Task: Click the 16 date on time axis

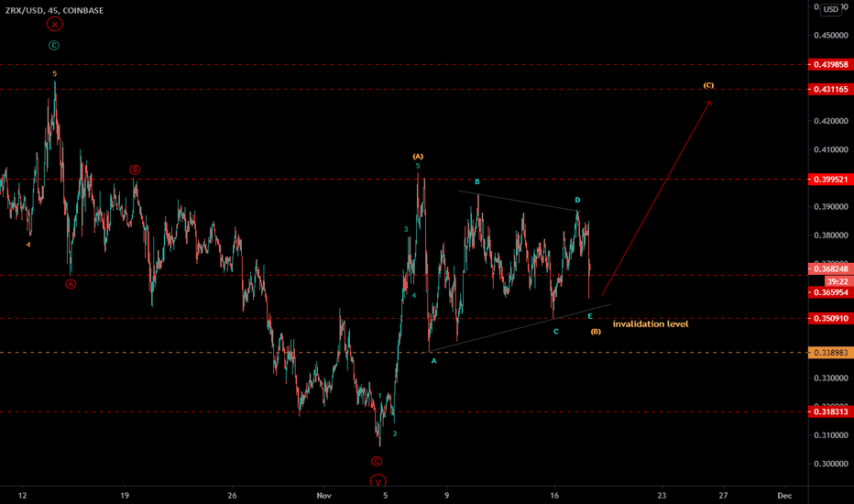Action: point(554,495)
